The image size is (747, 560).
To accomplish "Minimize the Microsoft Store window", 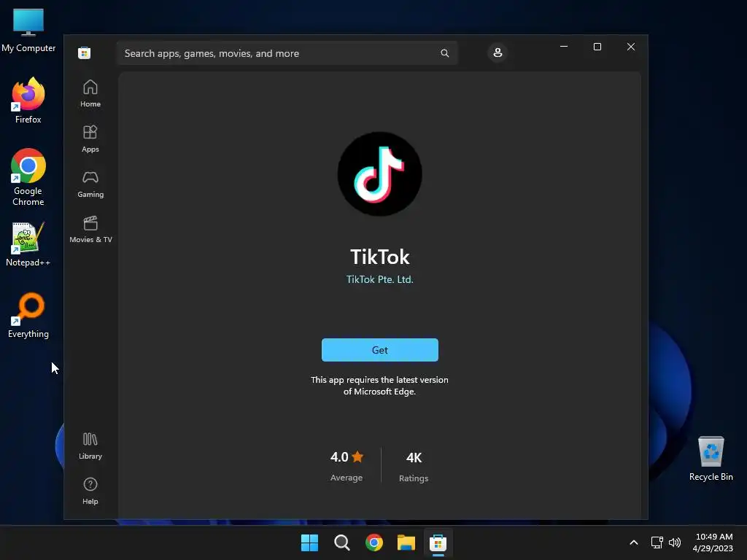I will 564,47.
